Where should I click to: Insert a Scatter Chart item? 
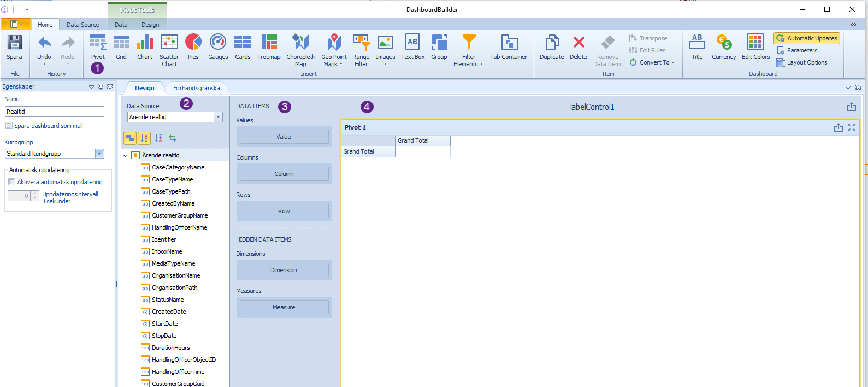[x=169, y=50]
